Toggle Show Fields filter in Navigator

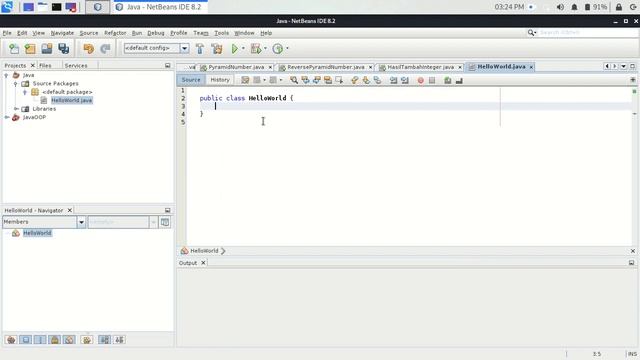click(25, 340)
